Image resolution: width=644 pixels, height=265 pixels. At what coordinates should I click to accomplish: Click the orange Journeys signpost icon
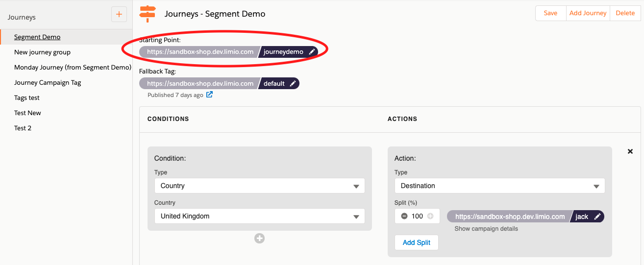[x=148, y=14]
